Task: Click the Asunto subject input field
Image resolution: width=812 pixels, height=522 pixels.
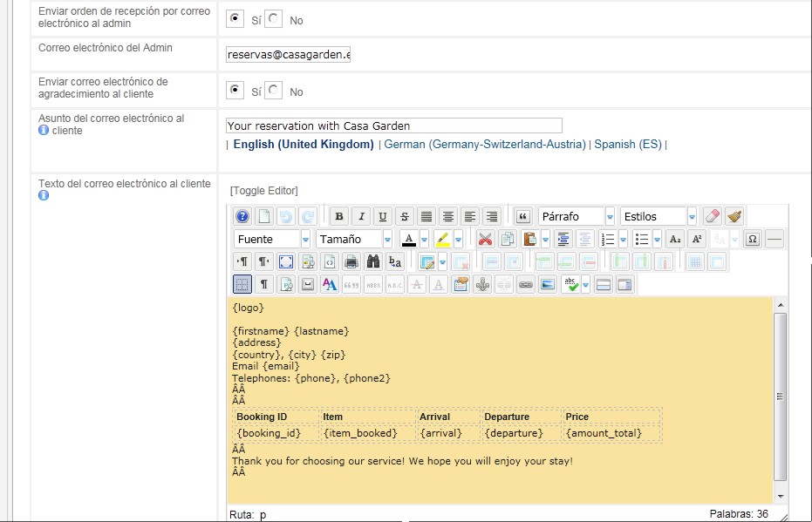Action: click(392, 125)
